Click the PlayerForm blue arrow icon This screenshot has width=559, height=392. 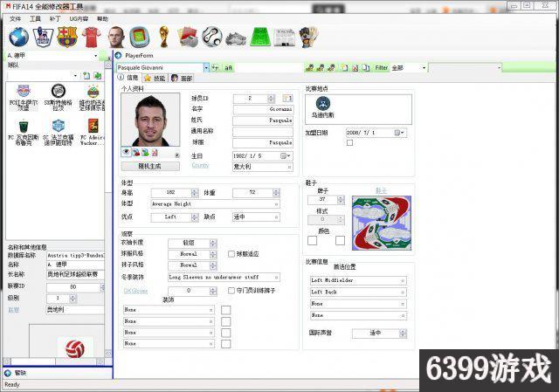tap(119, 56)
